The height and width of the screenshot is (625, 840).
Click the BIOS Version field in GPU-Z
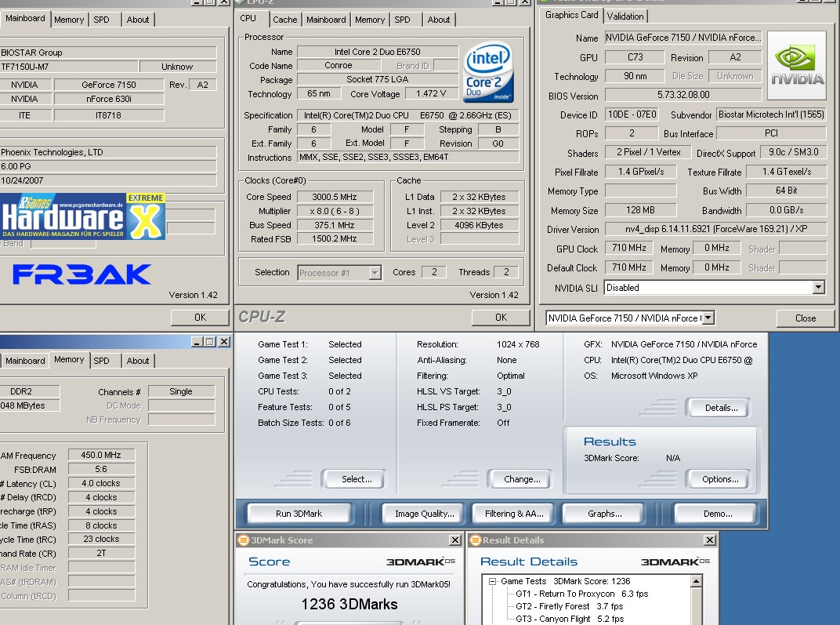click(683, 95)
